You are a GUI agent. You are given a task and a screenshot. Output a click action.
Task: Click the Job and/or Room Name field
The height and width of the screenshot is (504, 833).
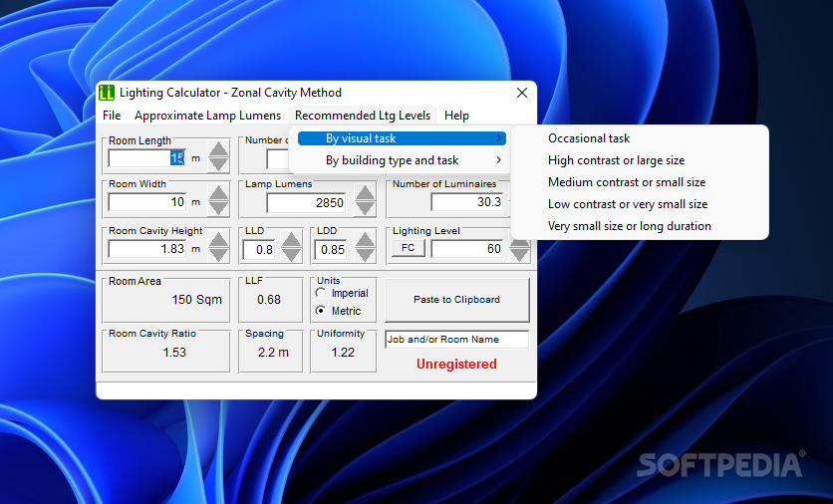click(x=457, y=340)
